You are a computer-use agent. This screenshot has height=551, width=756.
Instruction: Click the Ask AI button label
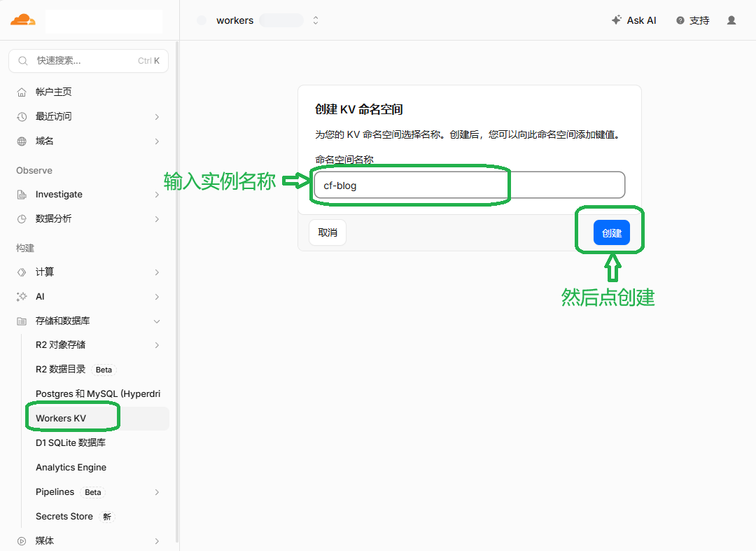pyautogui.click(x=641, y=20)
